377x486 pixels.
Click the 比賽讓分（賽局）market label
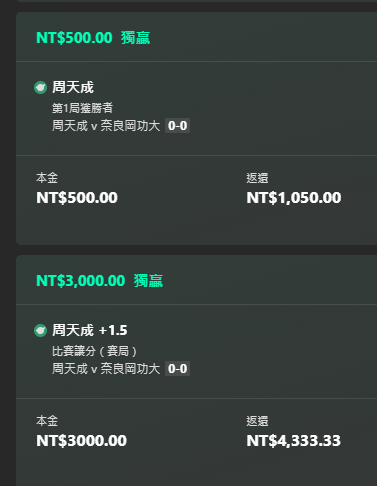94,351
